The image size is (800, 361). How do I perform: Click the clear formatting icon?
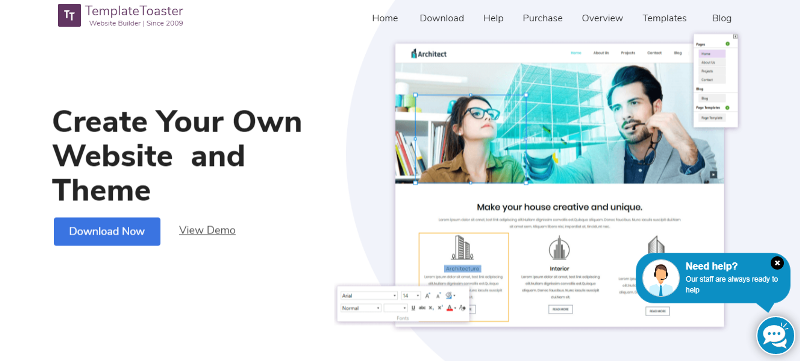(462, 308)
